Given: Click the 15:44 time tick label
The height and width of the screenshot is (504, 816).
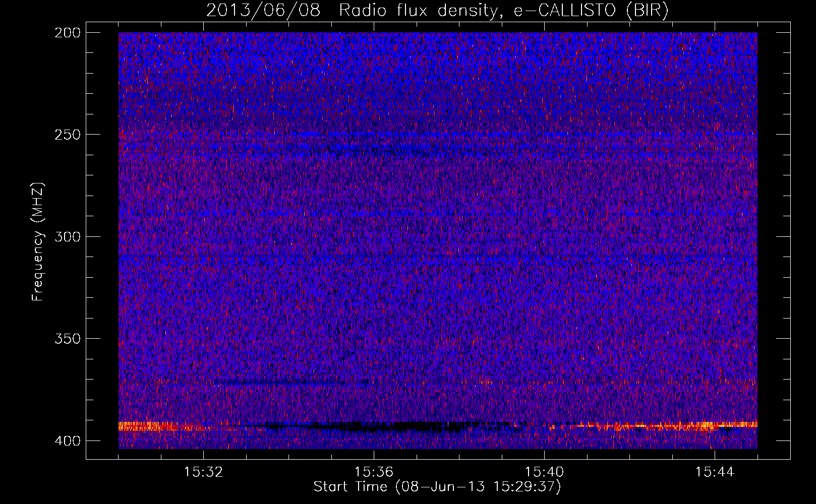Looking at the screenshot, I should [x=715, y=472].
